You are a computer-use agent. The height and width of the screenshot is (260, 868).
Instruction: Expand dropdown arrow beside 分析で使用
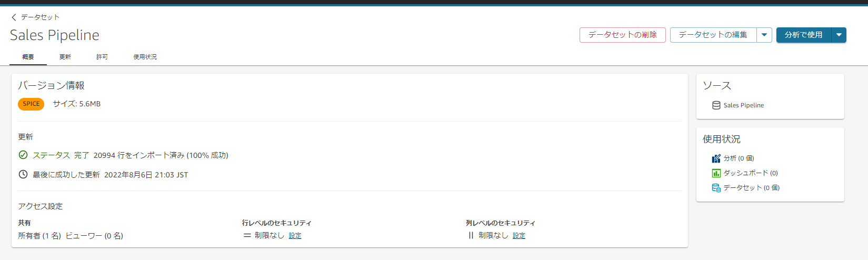tap(839, 35)
